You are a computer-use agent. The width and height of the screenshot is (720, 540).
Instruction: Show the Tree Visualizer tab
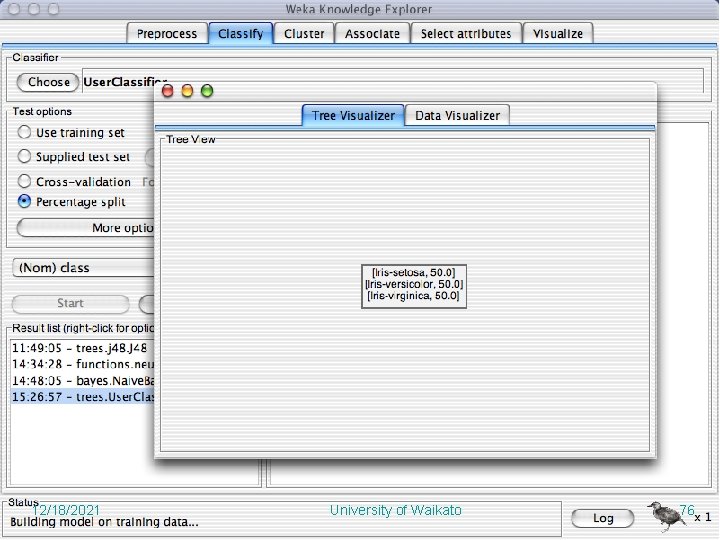[x=353, y=115]
